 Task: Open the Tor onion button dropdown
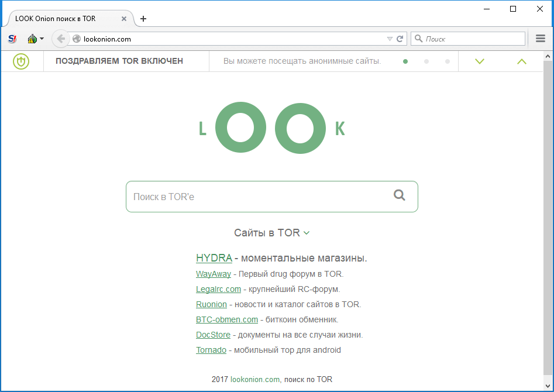coord(36,39)
